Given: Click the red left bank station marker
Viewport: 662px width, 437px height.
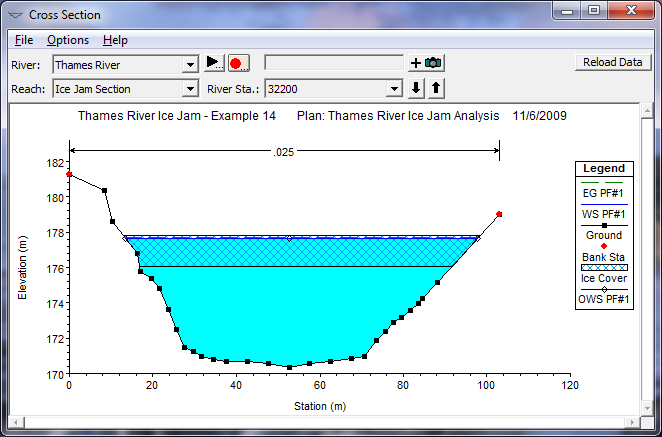Looking at the screenshot, I should (x=69, y=174).
